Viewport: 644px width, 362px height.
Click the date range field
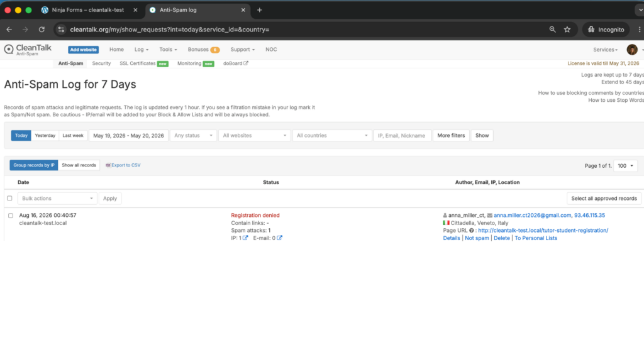[x=128, y=136]
